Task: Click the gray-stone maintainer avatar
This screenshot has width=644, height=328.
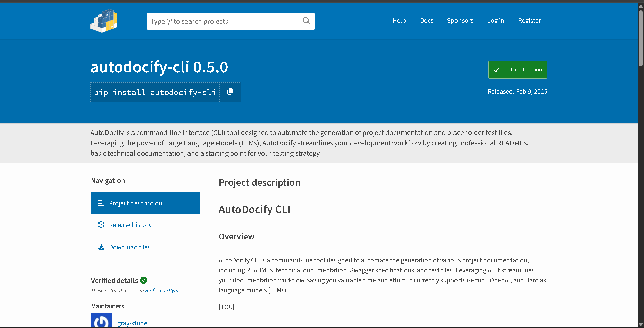Action: coord(101,320)
